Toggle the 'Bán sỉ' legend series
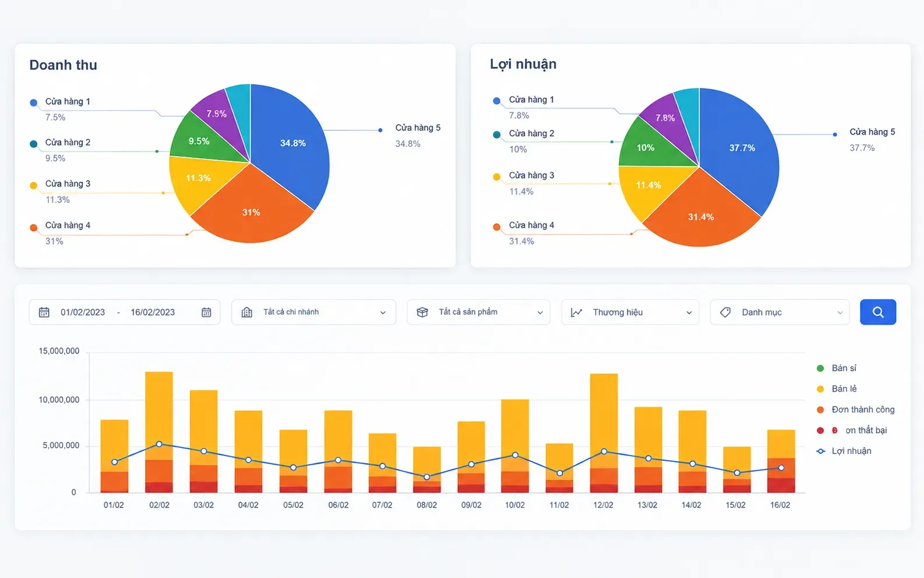924x578 pixels. 837,368
